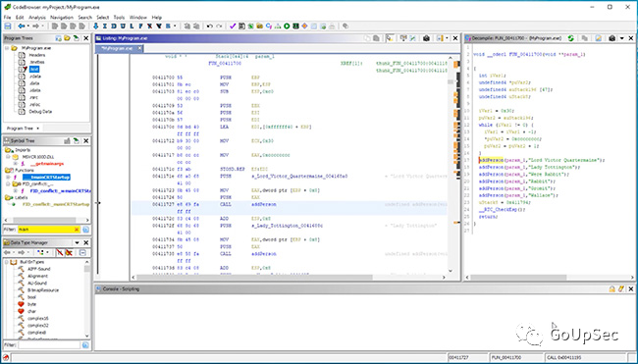
Task: Click the Symbol Tree horizontal scrollbar
Action: (x=47, y=220)
